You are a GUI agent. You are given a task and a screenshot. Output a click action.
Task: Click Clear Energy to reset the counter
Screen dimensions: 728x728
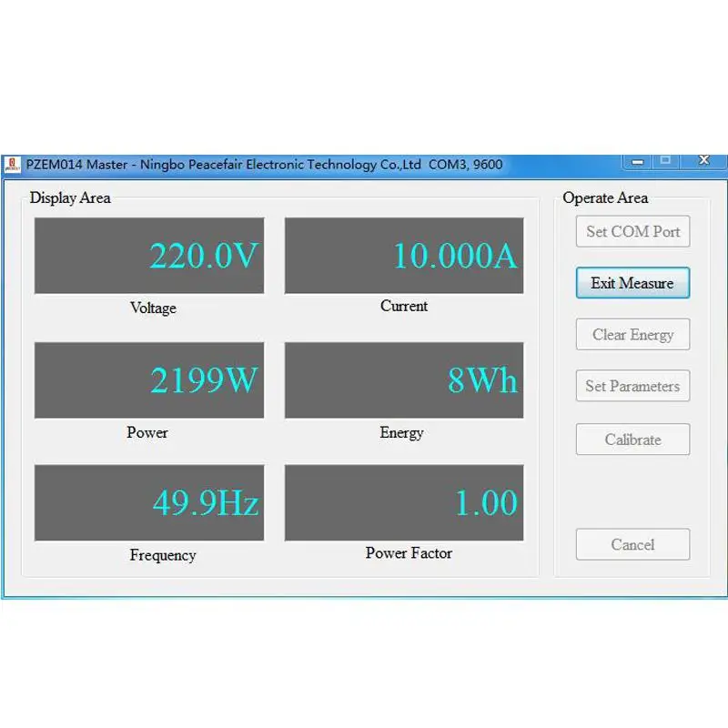point(632,334)
